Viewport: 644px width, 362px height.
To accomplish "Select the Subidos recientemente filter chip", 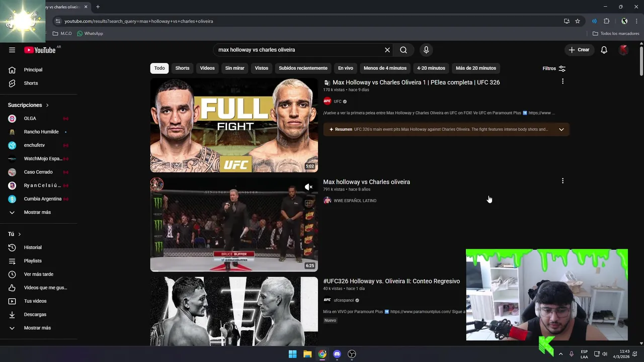I will coord(303,68).
